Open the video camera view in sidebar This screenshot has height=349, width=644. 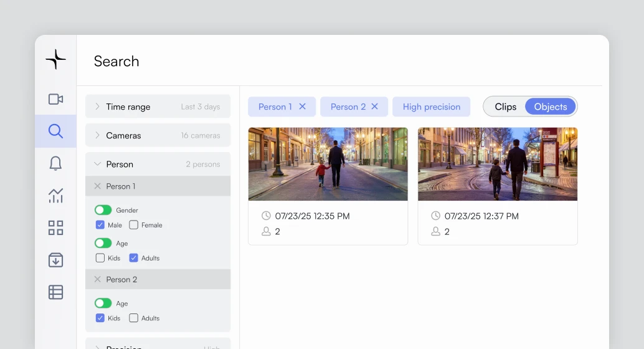[55, 99]
